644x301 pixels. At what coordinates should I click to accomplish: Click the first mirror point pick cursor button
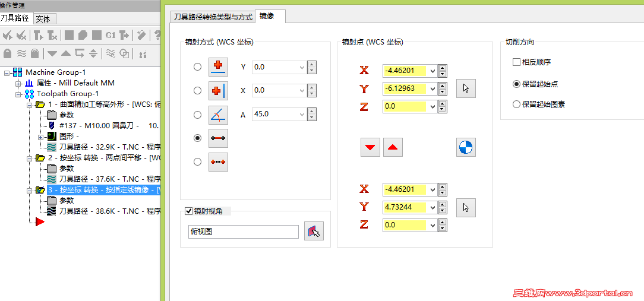coord(466,88)
